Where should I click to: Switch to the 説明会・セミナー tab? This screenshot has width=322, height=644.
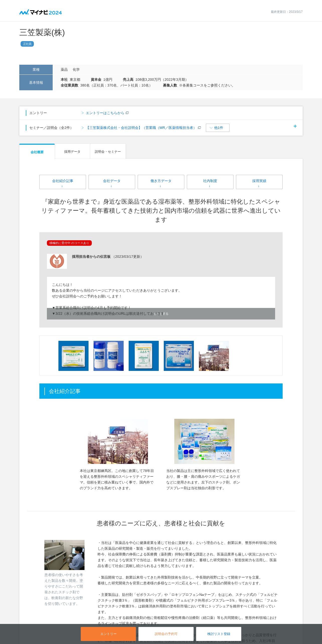click(108, 151)
